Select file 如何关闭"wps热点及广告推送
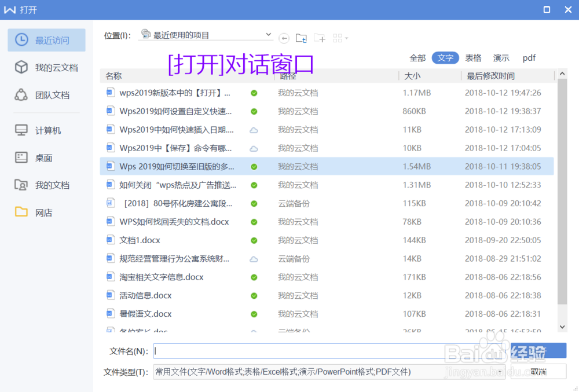This screenshot has height=392, width=579. 327,185
